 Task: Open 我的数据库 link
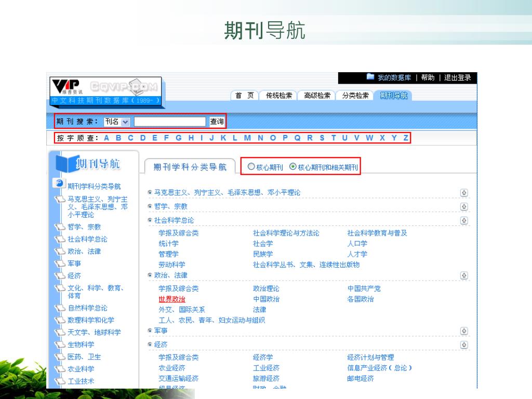tap(394, 78)
